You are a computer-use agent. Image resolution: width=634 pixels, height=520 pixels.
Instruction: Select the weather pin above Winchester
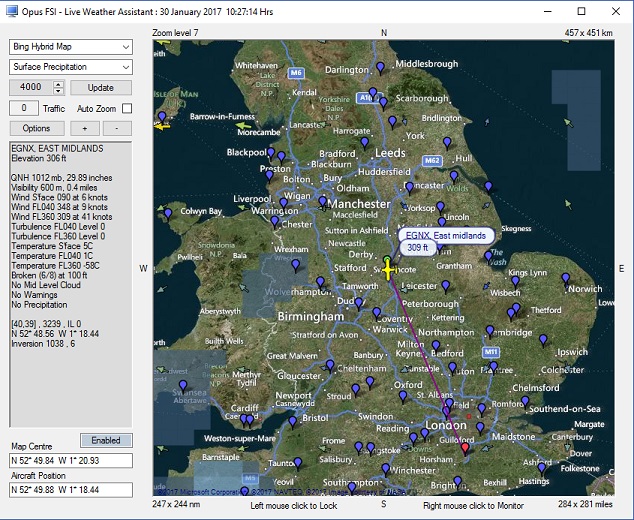pos(385,469)
